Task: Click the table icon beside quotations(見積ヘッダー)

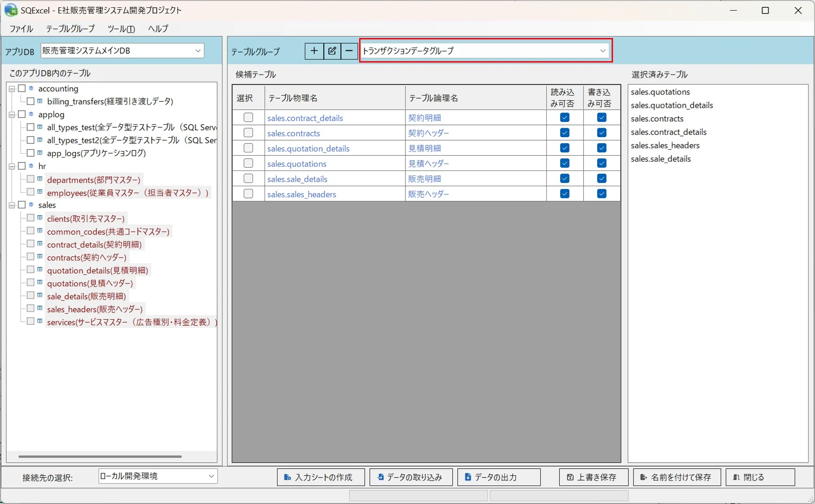Action: tap(40, 283)
